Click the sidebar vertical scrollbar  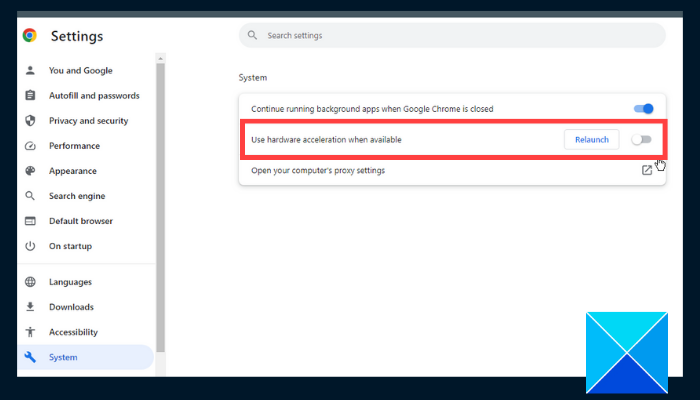(160, 200)
